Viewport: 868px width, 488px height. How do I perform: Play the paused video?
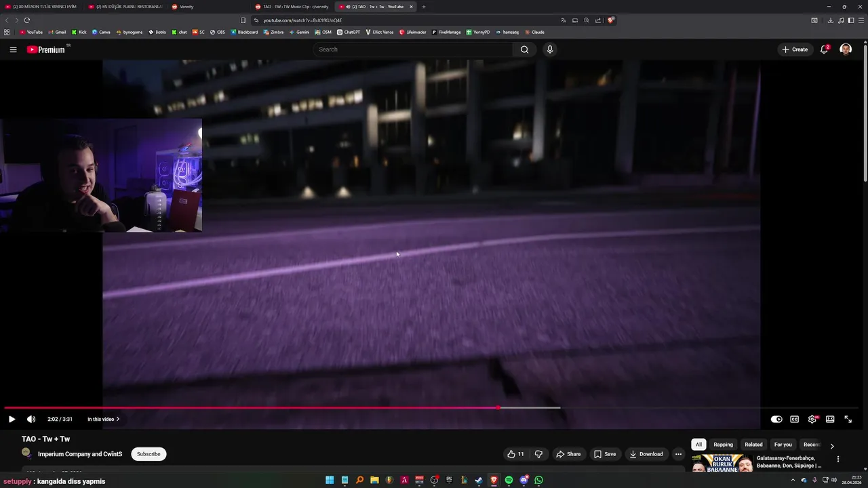coord(12,420)
